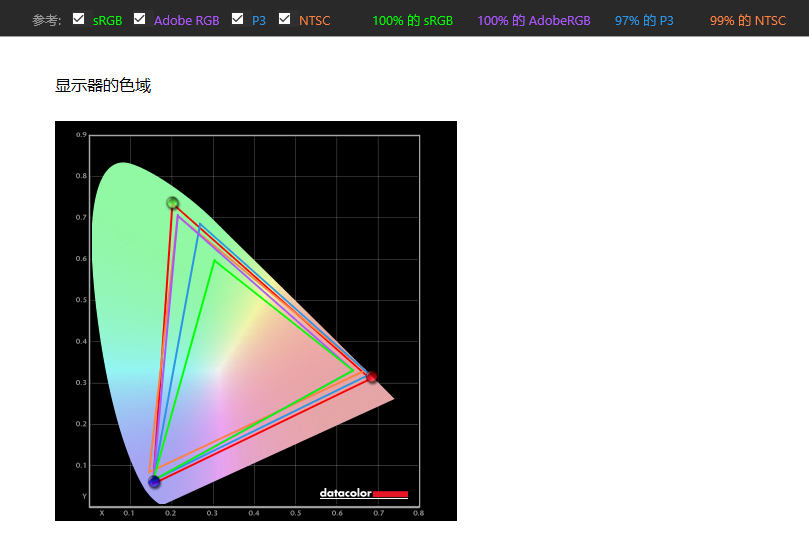Select the 100% 的 sRGB result text
Viewport: 809px width, 547px height.
[412, 21]
